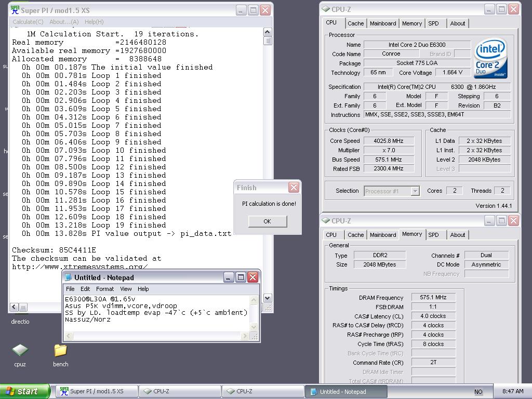Click Notepad vertical scrollbar up arrow
The width and height of the screenshot is (532, 399).
[x=254, y=300]
